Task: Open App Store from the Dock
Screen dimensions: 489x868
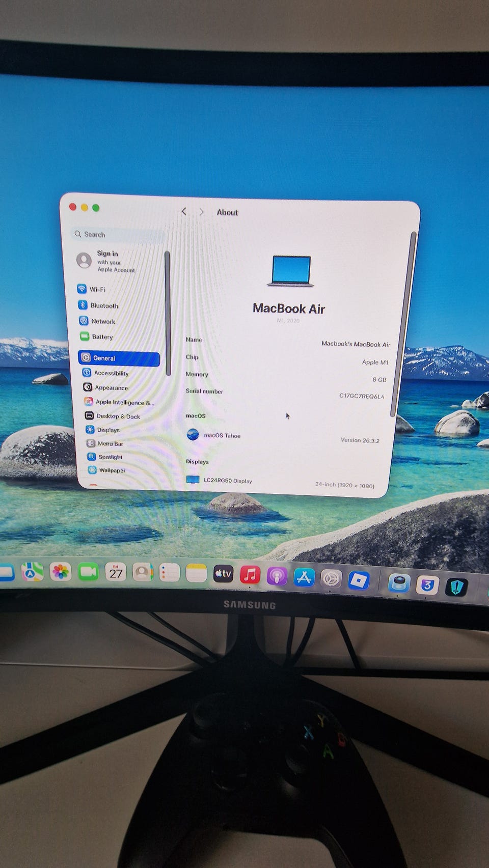Action: click(x=304, y=577)
